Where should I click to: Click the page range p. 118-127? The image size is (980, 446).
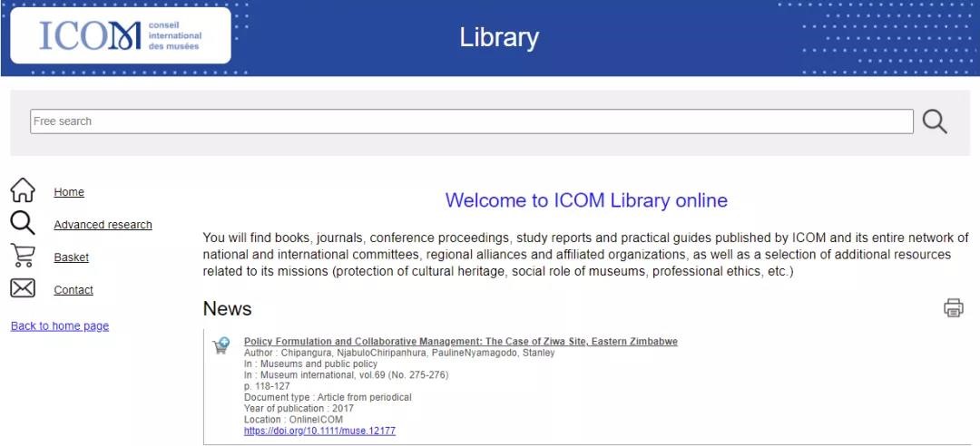267,387
